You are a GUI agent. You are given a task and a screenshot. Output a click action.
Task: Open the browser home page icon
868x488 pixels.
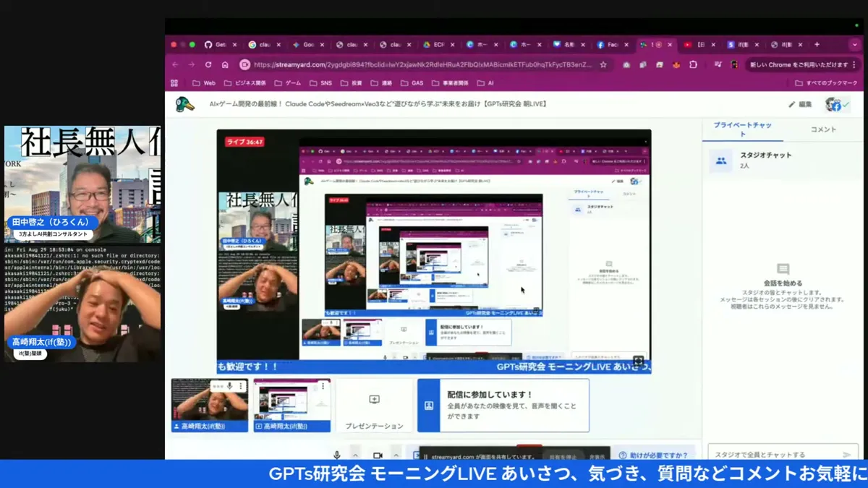(x=224, y=64)
